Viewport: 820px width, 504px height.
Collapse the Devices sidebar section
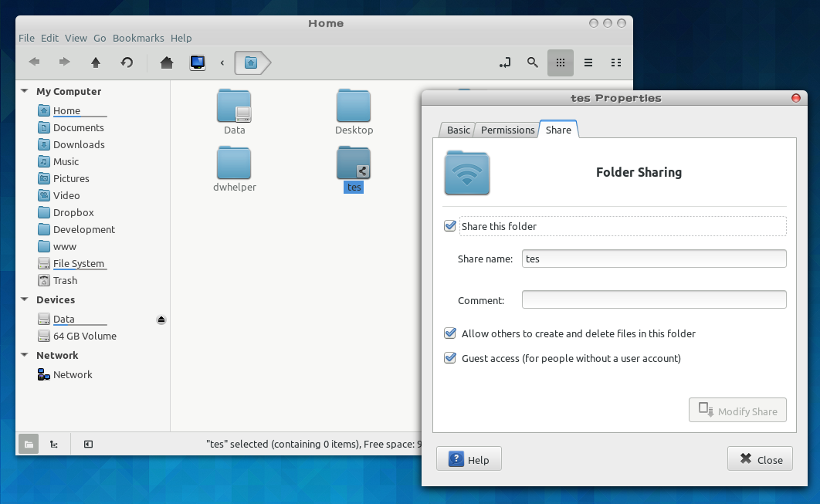click(25, 299)
